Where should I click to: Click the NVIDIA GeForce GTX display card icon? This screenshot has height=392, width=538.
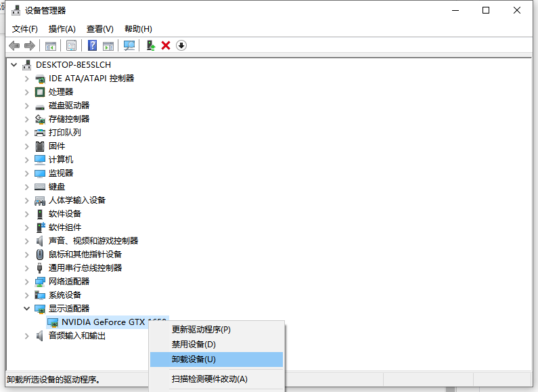pyautogui.click(x=53, y=322)
